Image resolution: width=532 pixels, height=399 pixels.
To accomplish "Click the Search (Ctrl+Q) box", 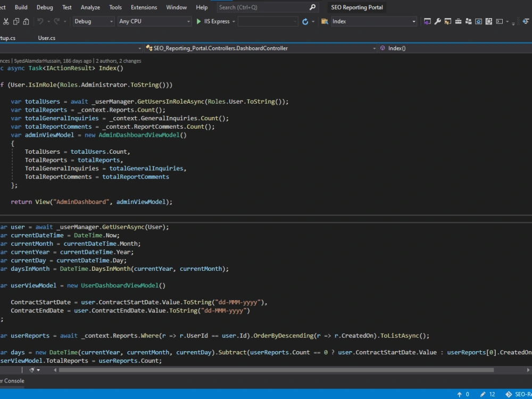I will pos(267,7).
